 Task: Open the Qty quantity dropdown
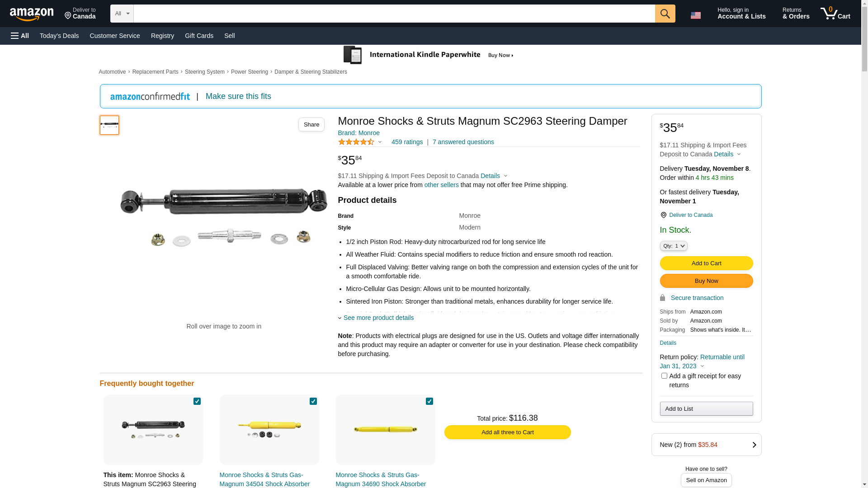(x=673, y=246)
